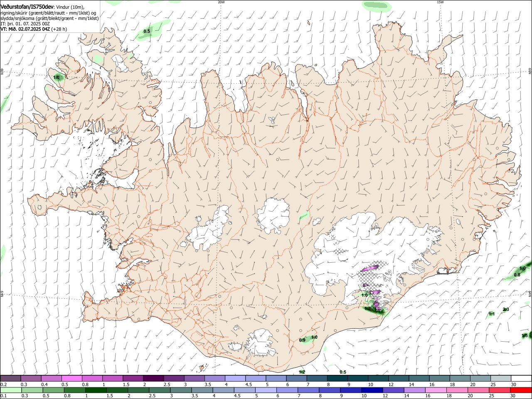Screen dimensions: 532x399
Task: Click the white Mýrdalsjökull glacier near south coast
Action: pyautogui.click(x=261, y=343)
